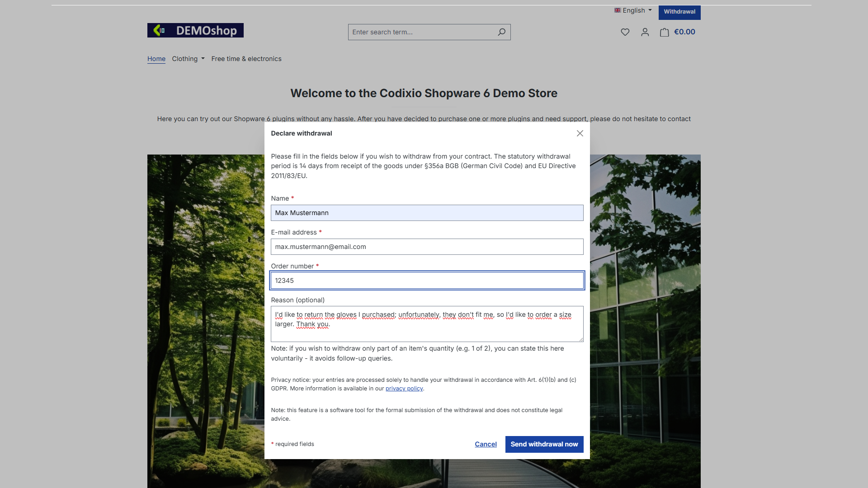Image resolution: width=868 pixels, height=488 pixels.
Task: Click the required fields note
Action: [292, 444]
